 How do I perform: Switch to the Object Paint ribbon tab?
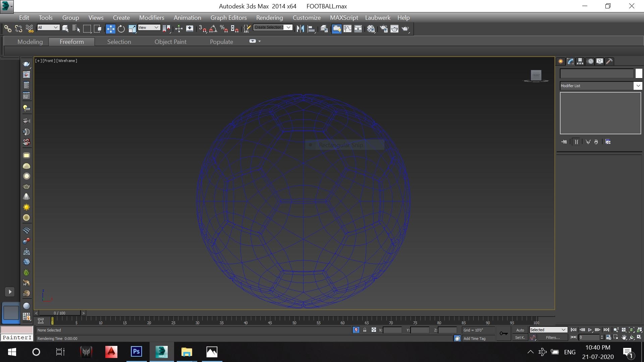[x=170, y=42]
